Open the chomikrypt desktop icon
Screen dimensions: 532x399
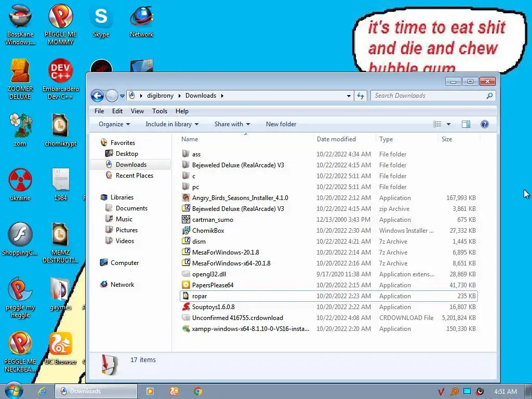pyautogui.click(x=60, y=130)
